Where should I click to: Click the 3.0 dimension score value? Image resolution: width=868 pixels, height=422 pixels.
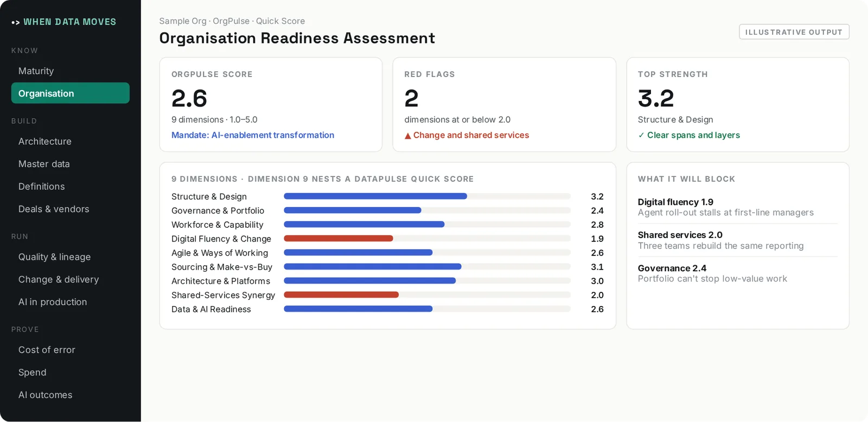(597, 281)
